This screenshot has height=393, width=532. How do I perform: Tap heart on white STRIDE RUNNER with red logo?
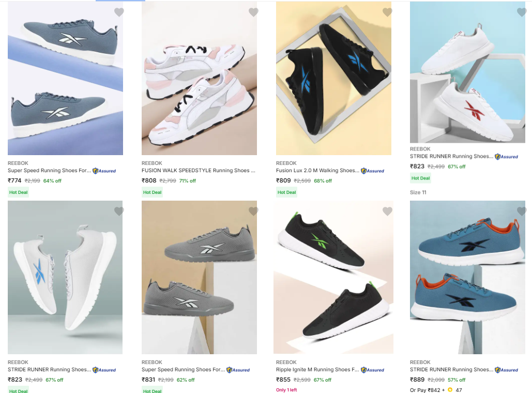coord(522,12)
